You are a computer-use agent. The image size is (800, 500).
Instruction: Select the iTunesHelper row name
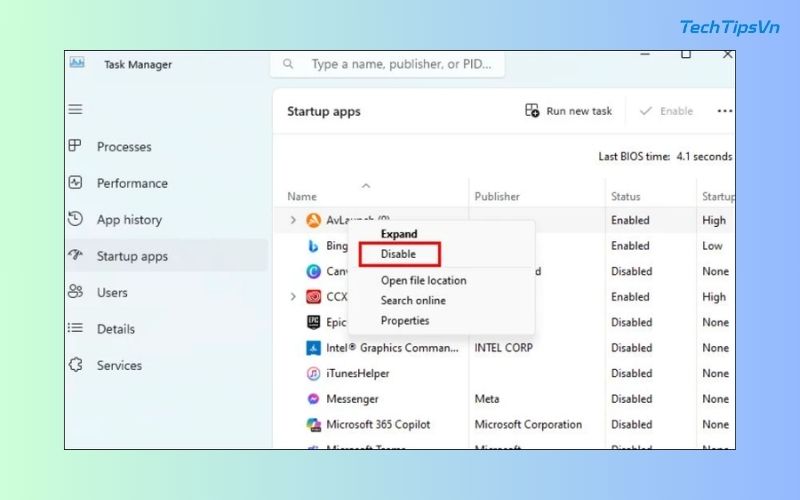point(358,373)
